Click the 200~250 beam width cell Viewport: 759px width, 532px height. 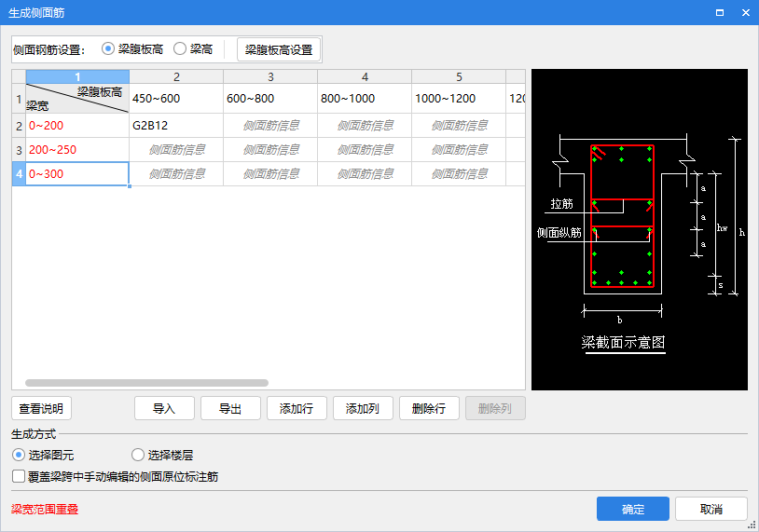[77, 150]
